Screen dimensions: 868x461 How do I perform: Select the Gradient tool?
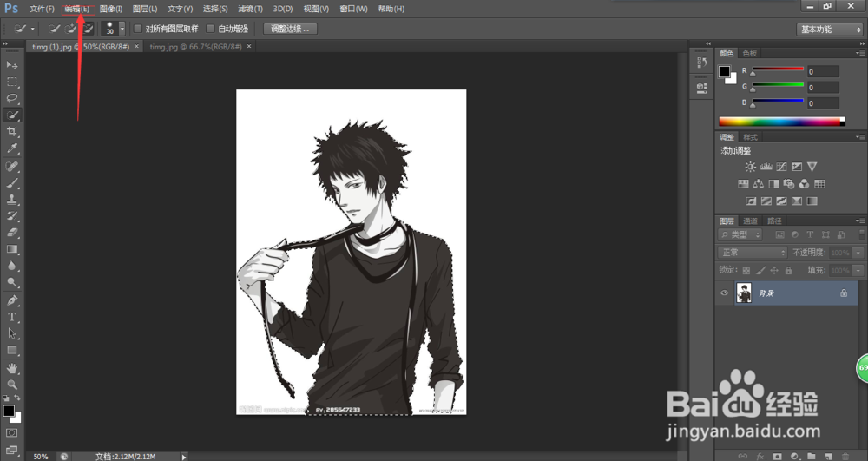[11, 249]
